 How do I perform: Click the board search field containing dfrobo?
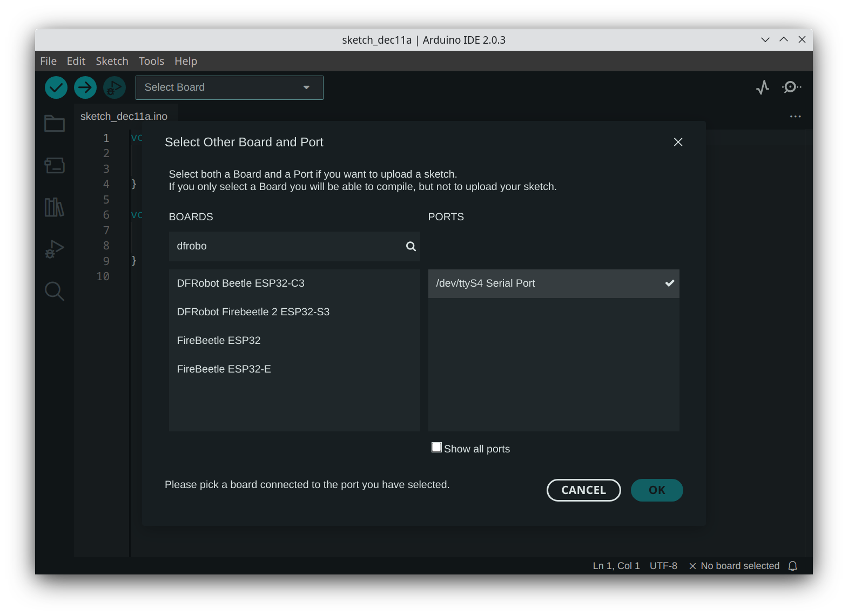(x=294, y=246)
